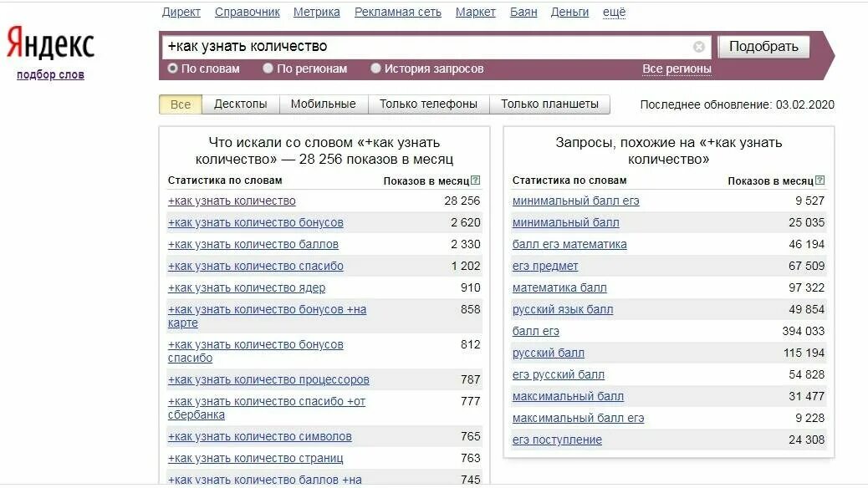The height and width of the screenshot is (488, 868).
Task: Open the 'Все регионы' region selector
Action: [677, 69]
